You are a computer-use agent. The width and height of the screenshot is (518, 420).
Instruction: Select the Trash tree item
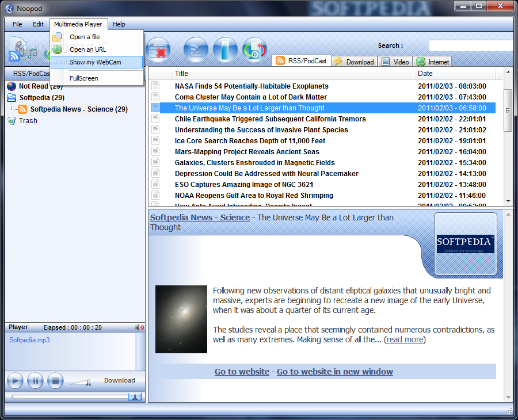pyautogui.click(x=28, y=120)
